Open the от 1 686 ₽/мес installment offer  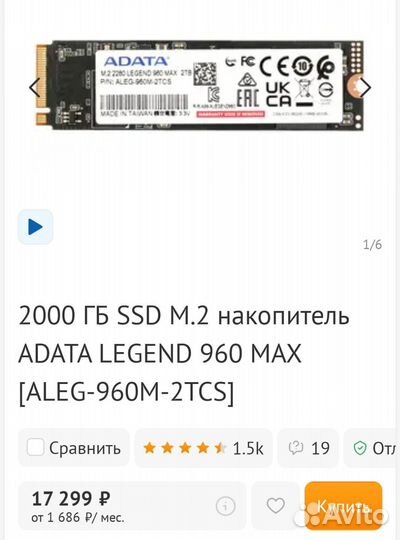[78, 517]
